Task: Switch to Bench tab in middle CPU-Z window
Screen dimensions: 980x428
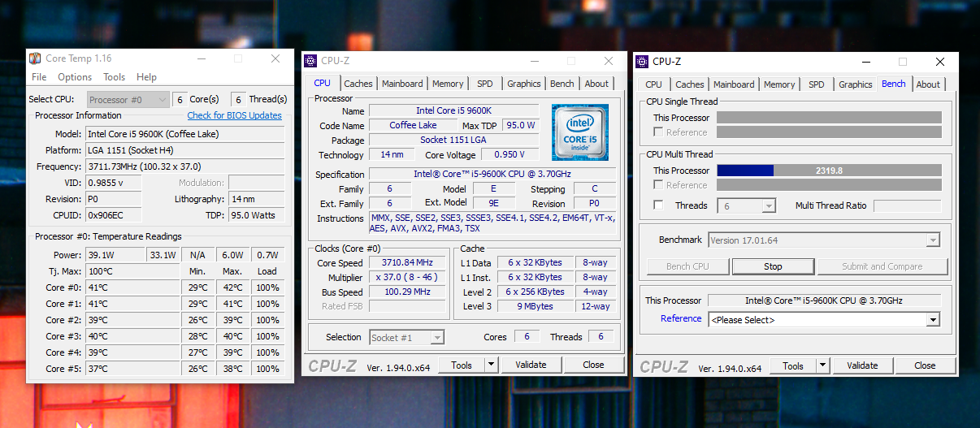Action: pyautogui.click(x=562, y=84)
